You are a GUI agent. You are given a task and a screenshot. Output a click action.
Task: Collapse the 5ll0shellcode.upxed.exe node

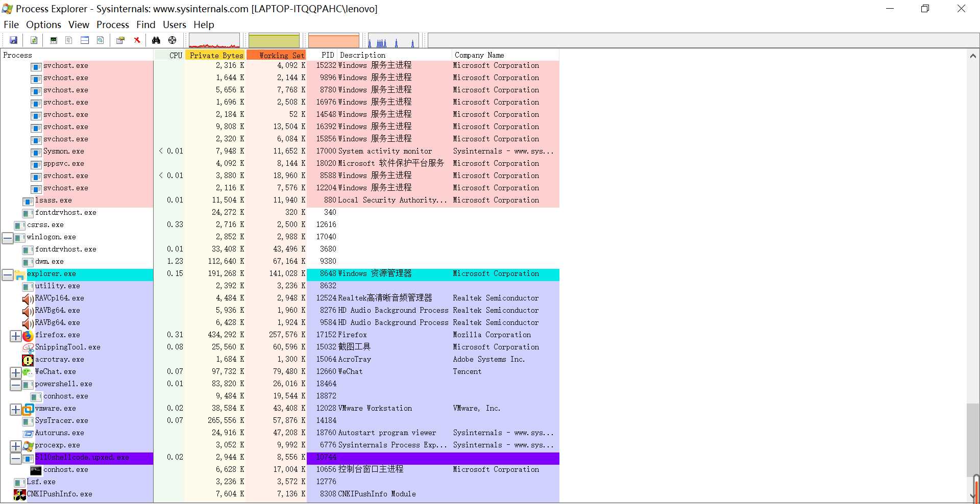point(16,458)
